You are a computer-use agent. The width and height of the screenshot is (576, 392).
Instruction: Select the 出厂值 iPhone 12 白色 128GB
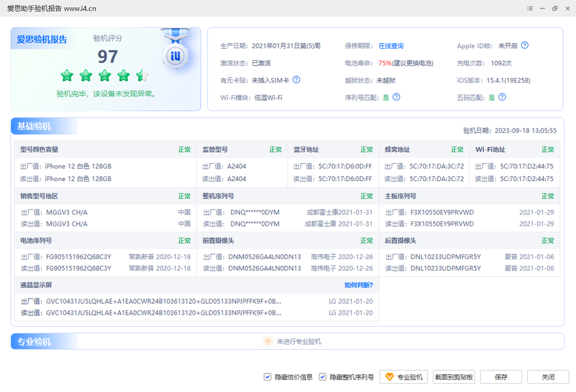[x=78, y=166]
